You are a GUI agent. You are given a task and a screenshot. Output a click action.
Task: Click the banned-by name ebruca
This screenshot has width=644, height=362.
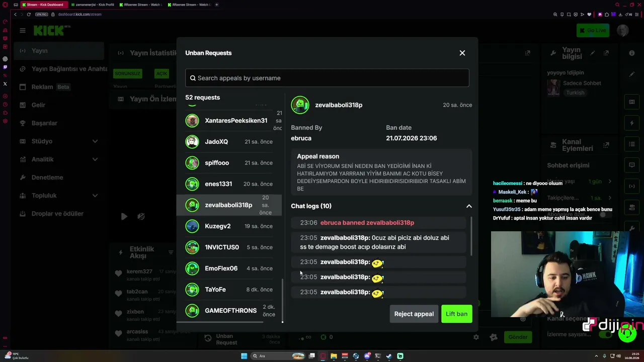pyautogui.click(x=301, y=138)
